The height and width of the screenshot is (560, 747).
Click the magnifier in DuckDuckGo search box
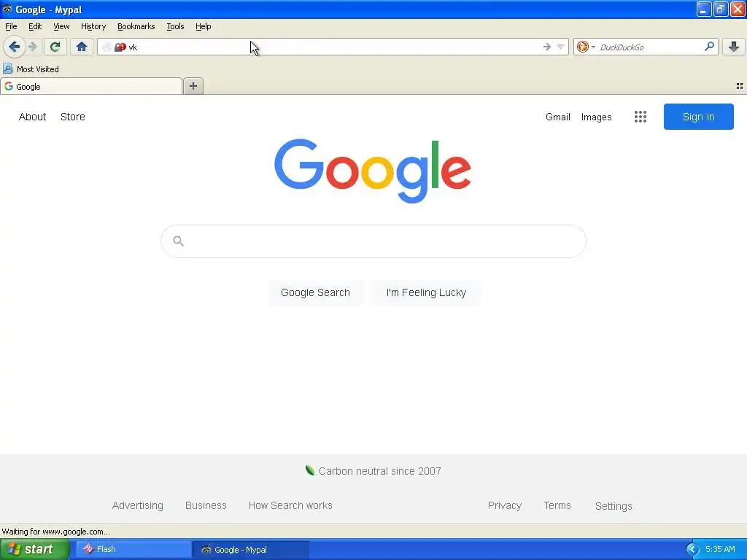709,46
